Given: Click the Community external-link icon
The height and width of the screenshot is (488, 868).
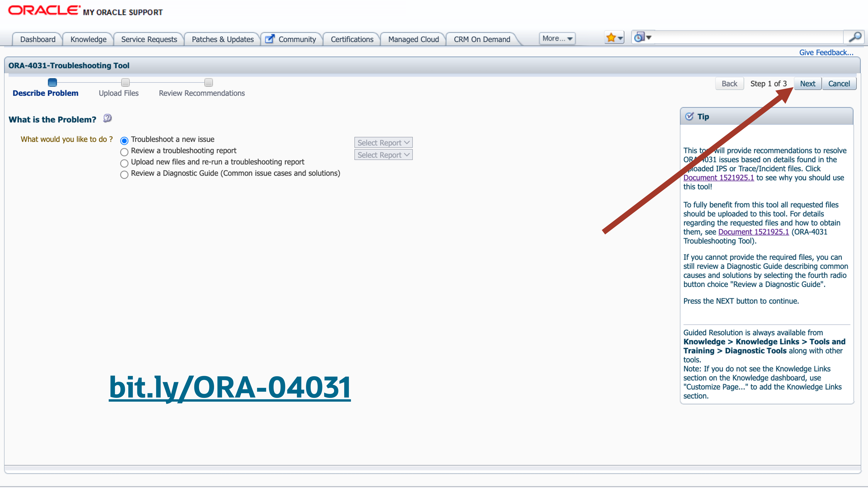Looking at the screenshot, I should (269, 39).
